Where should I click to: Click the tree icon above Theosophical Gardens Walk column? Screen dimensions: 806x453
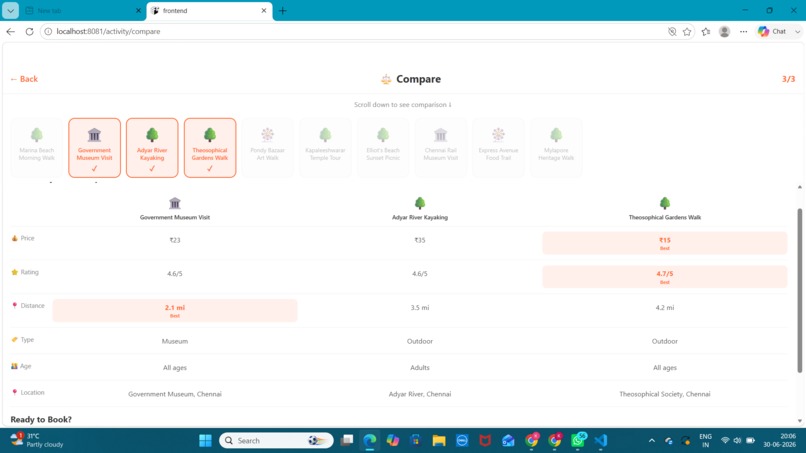pos(665,203)
